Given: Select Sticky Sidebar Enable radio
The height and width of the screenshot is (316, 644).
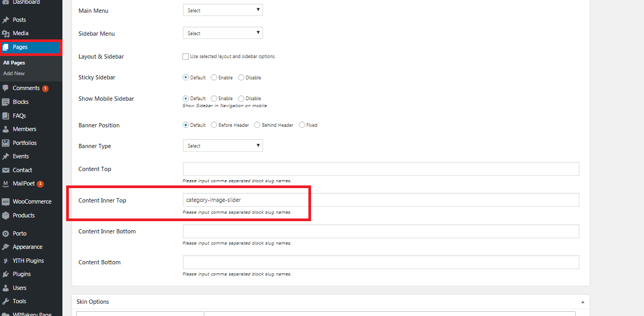Looking at the screenshot, I should [x=214, y=77].
